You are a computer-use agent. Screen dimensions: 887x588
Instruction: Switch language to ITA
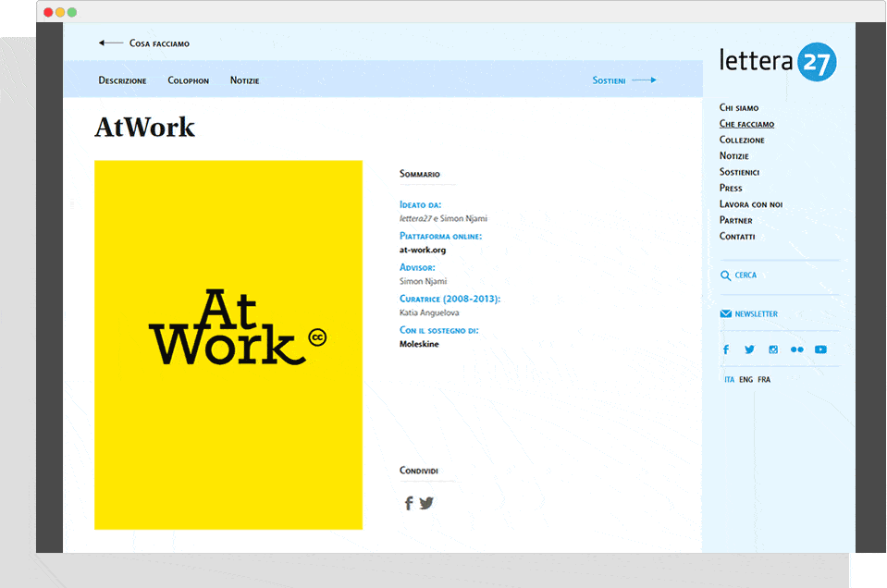pyautogui.click(x=729, y=379)
